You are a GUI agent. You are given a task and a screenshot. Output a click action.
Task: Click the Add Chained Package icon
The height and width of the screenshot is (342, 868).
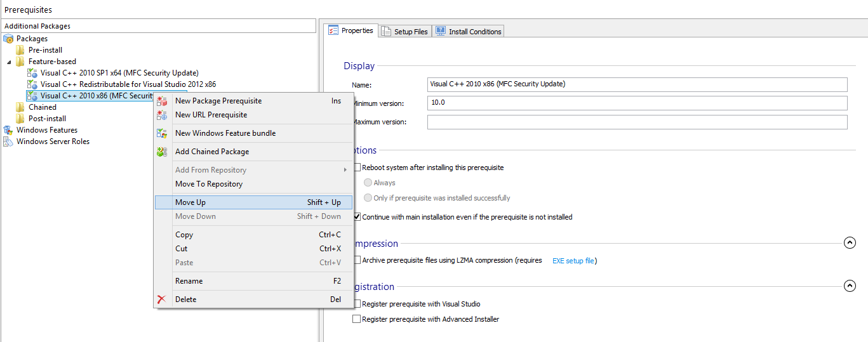162,152
